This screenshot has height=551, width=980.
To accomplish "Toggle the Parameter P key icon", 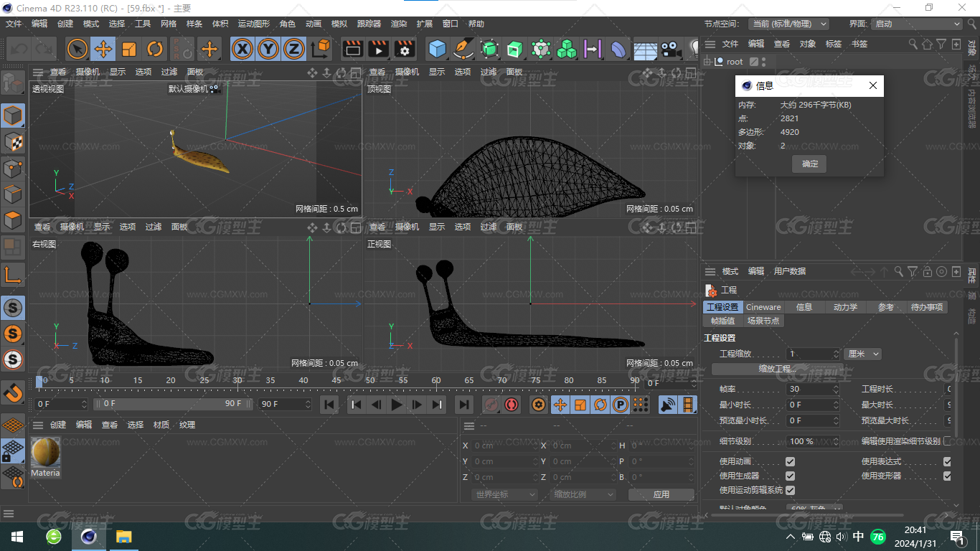I will (x=621, y=405).
